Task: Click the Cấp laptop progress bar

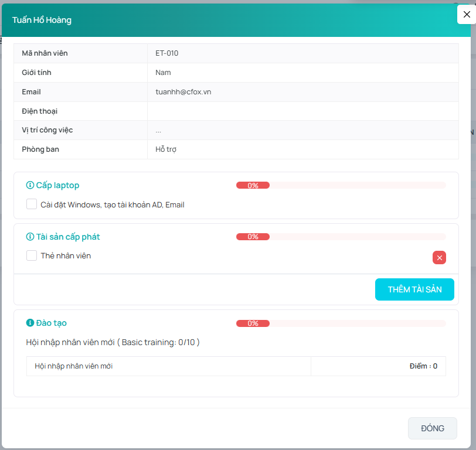Action: 341,185
